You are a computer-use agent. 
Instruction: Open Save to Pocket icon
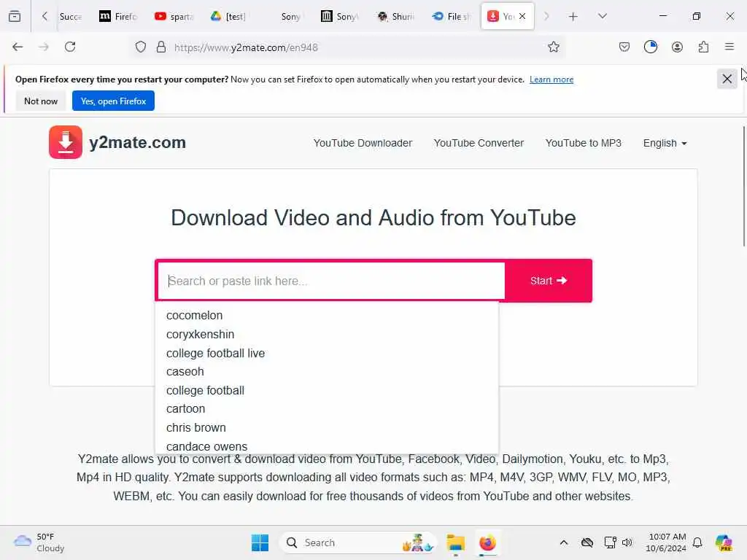[x=624, y=47]
